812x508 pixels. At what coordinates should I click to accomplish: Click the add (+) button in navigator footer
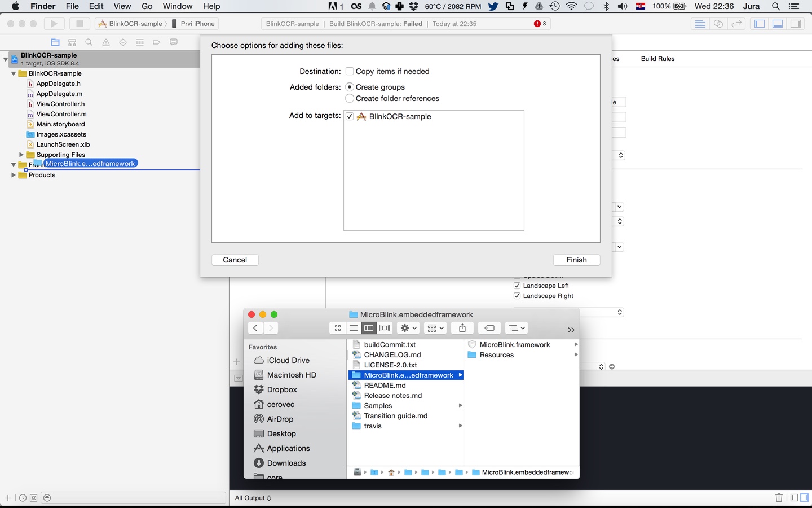[x=8, y=498]
